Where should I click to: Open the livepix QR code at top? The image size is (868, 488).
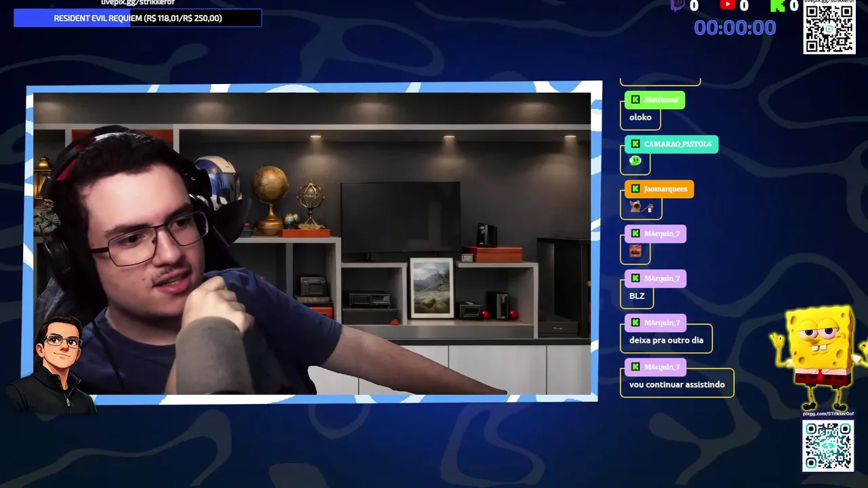(829, 28)
